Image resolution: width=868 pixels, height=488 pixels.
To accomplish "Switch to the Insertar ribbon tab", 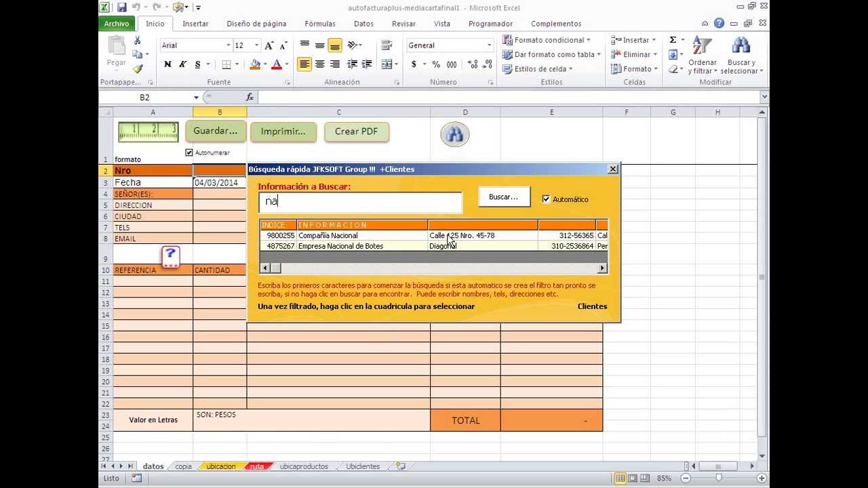I will tap(195, 24).
